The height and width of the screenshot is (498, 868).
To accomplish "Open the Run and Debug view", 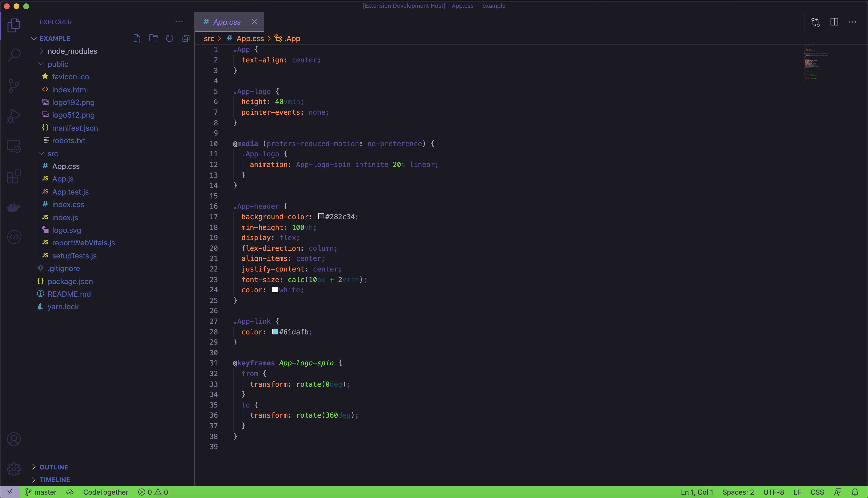I will tap(14, 116).
